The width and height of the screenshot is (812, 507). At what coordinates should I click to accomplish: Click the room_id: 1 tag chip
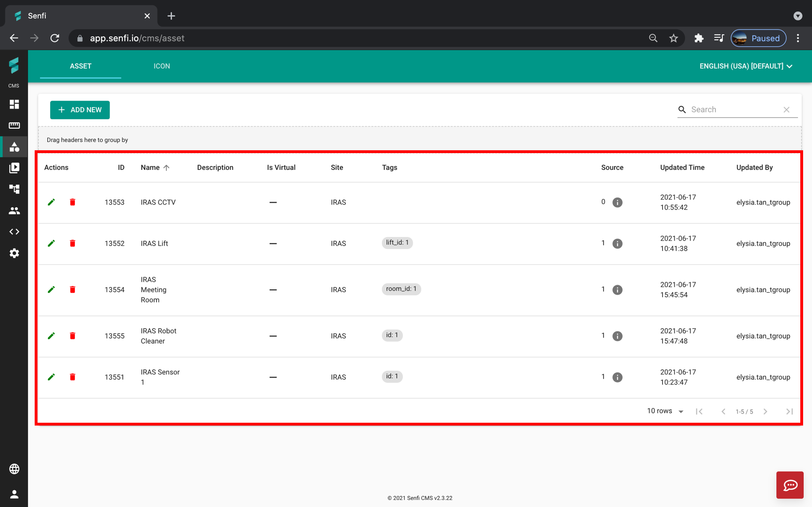401,289
